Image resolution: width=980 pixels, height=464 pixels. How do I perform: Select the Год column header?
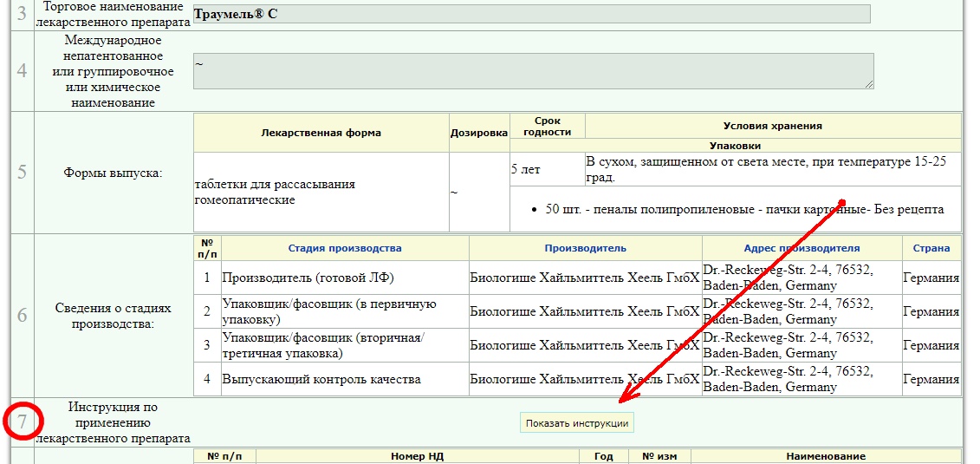(603, 456)
